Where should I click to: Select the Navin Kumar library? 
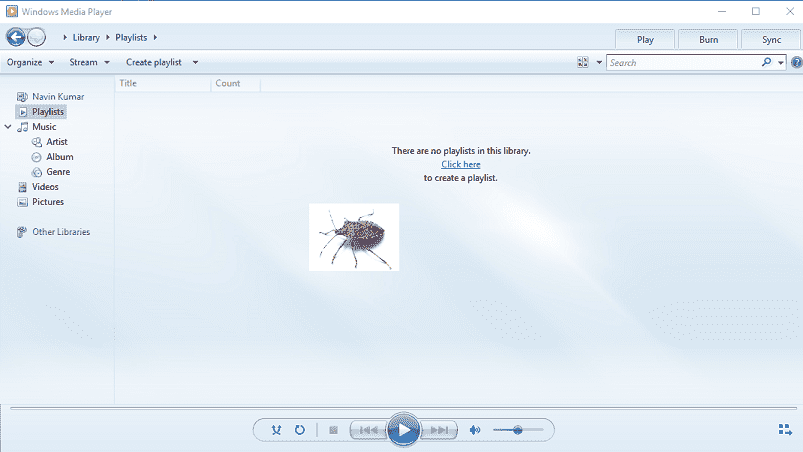[x=51, y=96]
